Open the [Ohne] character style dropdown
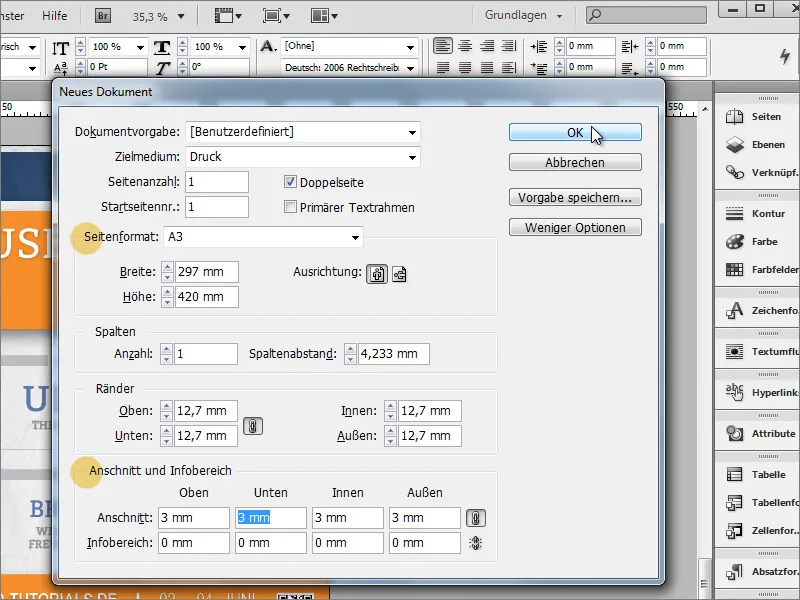800x600 pixels. [x=349, y=46]
